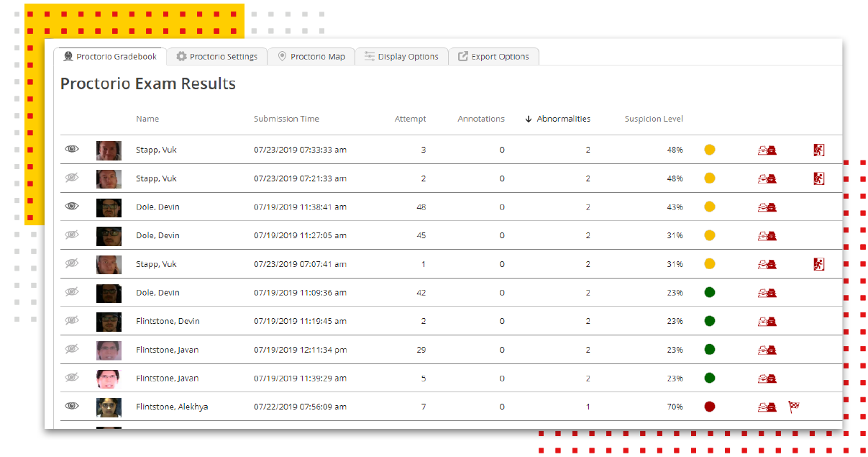Click attempt number 42
The width and height of the screenshot is (868, 457).
421,292
